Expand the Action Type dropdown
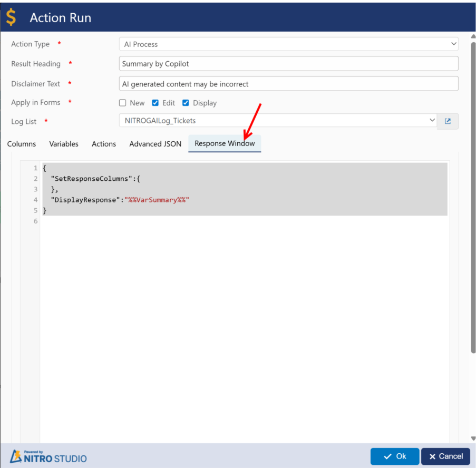The width and height of the screenshot is (476, 468). click(x=288, y=44)
